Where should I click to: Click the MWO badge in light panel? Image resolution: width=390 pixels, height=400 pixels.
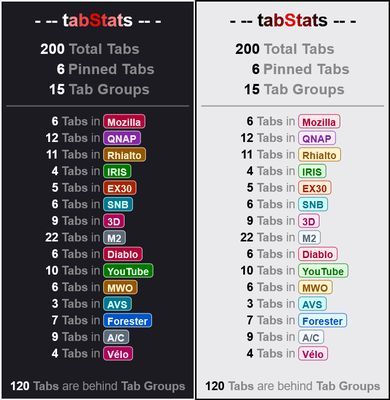[315, 288]
